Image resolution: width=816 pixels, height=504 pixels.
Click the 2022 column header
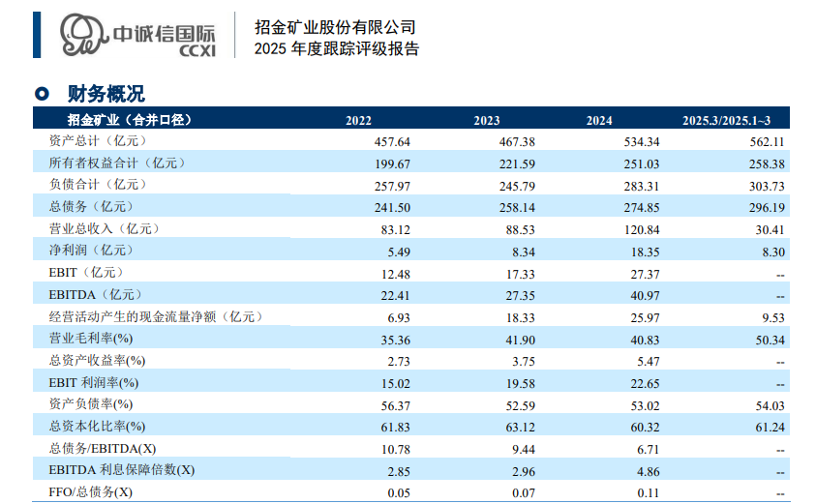pos(358,121)
